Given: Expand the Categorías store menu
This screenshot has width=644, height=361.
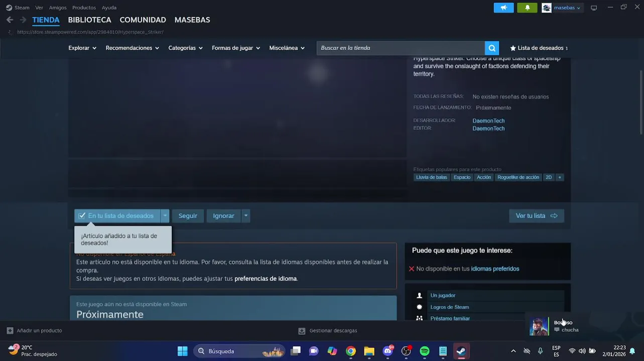Looking at the screenshot, I should pyautogui.click(x=185, y=48).
